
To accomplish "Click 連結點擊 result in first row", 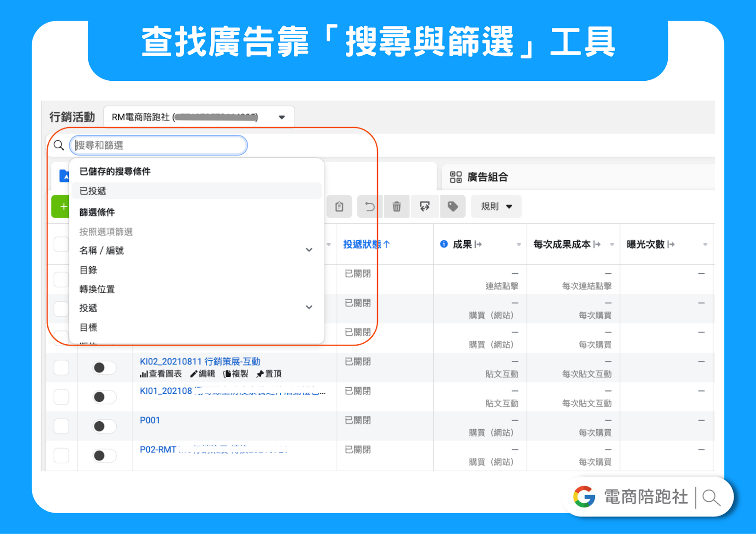I will 502,286.
